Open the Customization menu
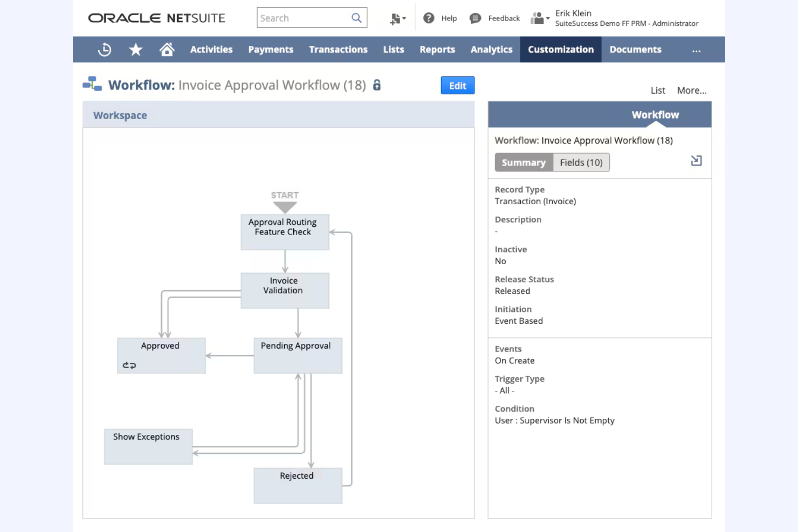798x532 pixels. [x=561, y=50]
